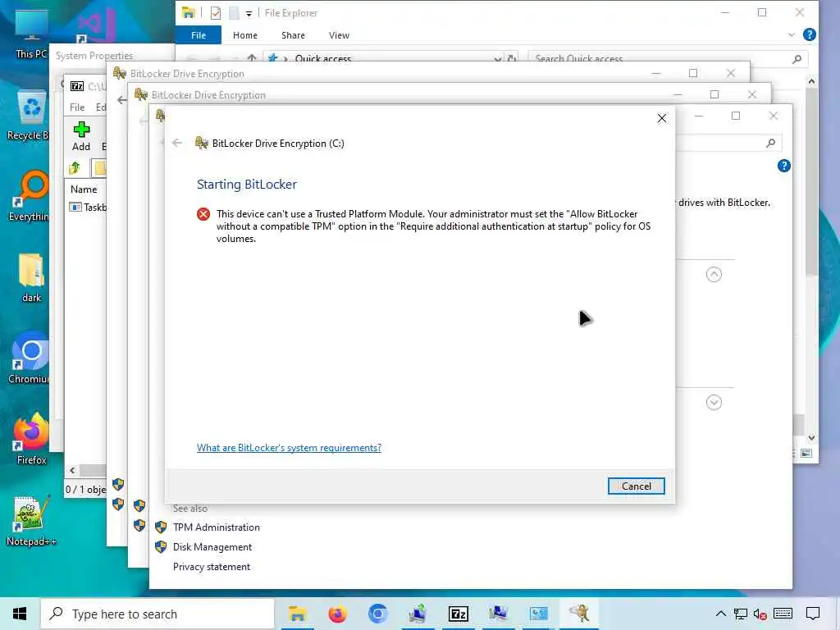Switch to File Explorer in taskbar
Image resolution: width=840 pixels, height=630 pixels.
(297, 614)
